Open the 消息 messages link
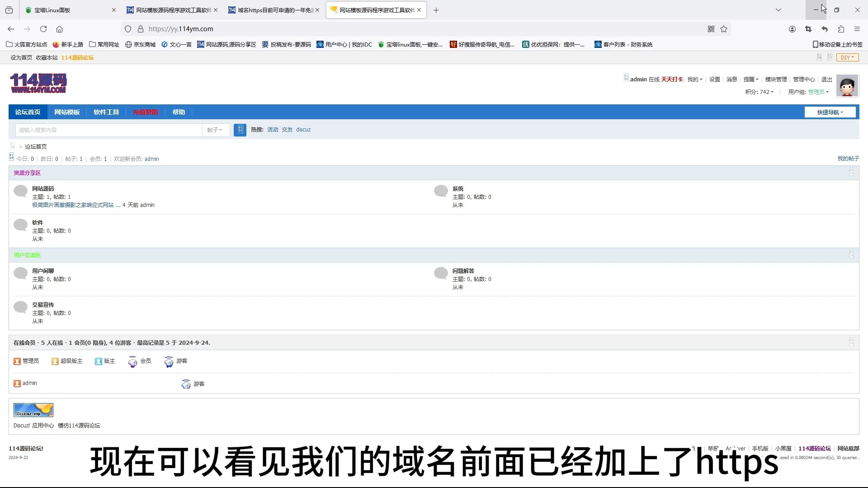The height and width of the screenshot is (488, 868). coord(731,79)
